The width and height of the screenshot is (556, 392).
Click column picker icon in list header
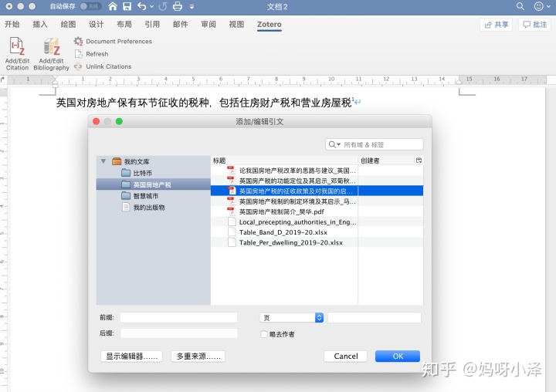pos(419,161)
